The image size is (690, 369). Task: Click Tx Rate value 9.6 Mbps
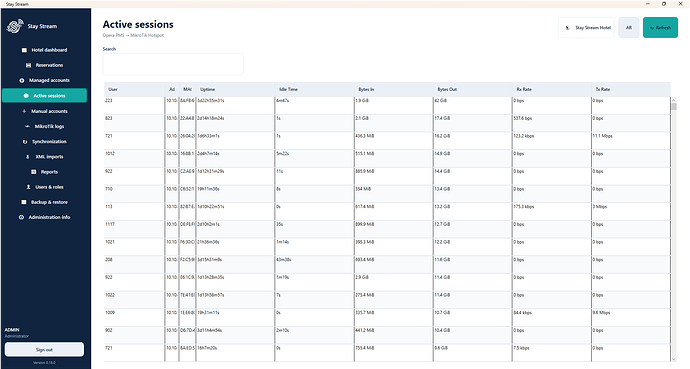click(x=602, y=313)
